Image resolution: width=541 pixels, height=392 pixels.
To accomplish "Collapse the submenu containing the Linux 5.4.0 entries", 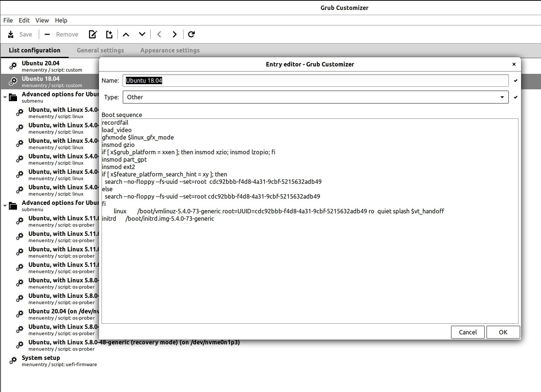I will pyautogui.click(x=5, y=97).
